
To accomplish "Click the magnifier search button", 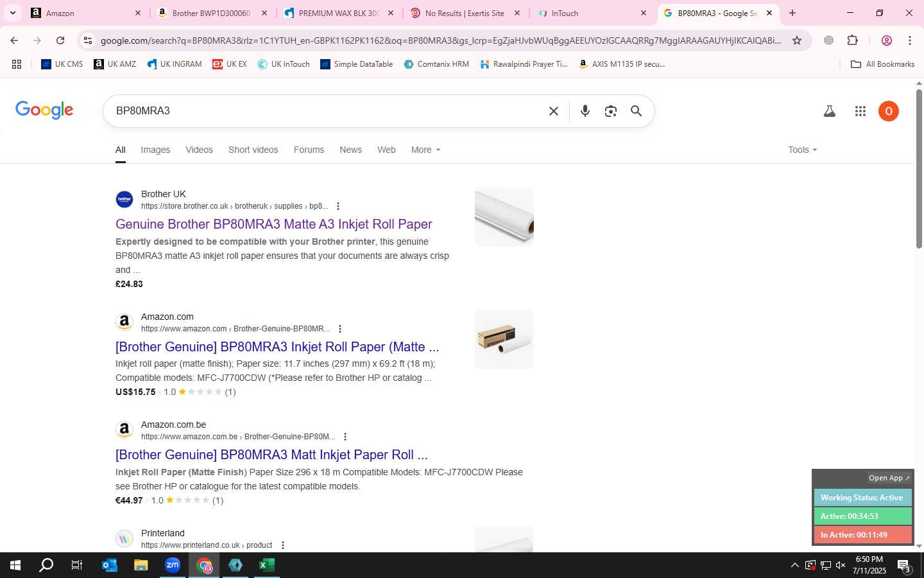I will click(x=636, y=111).
